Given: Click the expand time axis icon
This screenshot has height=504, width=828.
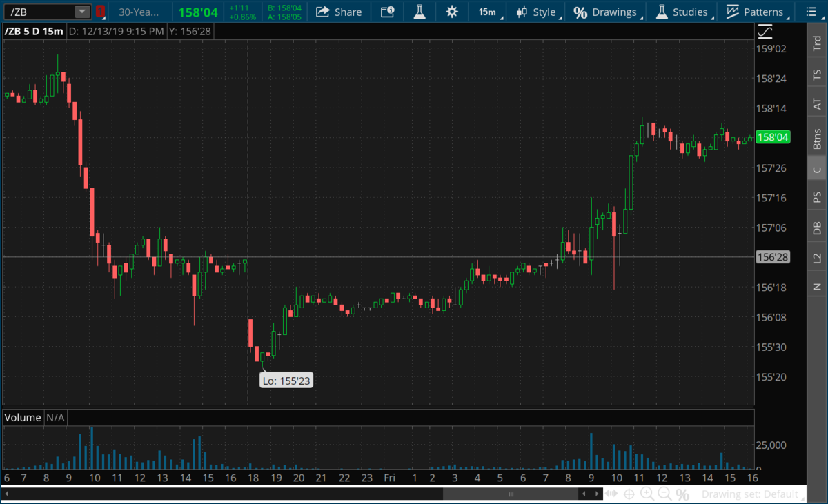Looking at the screenshot, I should click(x=611, y=494).
